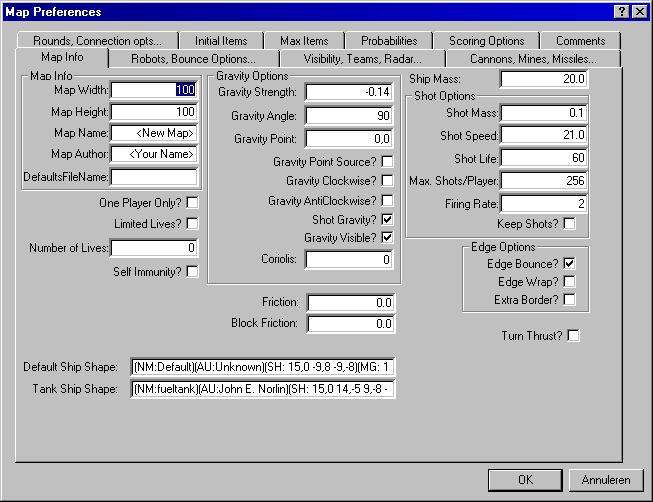Select the Scoring Options tab
The height and width of the screenshot is (502, 653).
(x=486, y=41)
